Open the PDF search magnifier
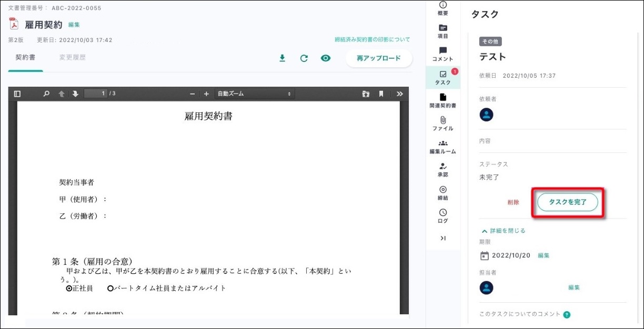Viewport: 644px width, 329px height. click(x=46, y=94)
